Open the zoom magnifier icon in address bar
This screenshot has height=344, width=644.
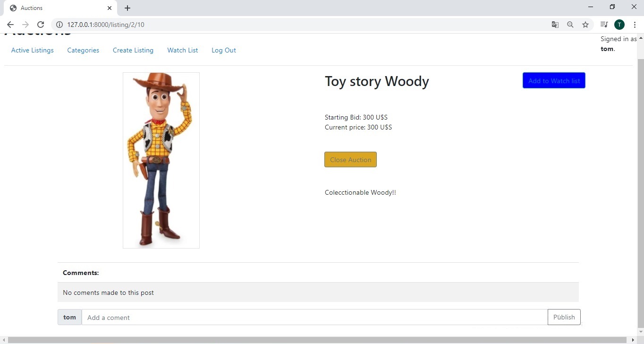(570, 25)
